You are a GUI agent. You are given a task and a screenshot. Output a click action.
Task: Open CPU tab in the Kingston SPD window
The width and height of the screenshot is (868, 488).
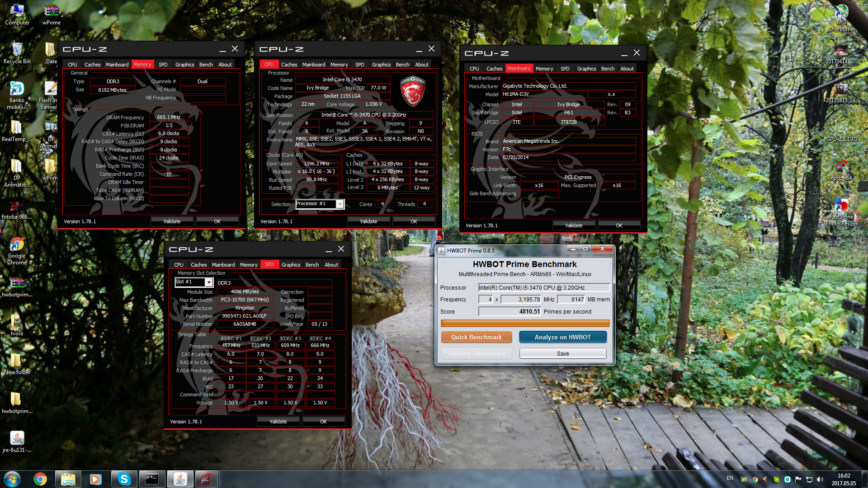(x=179, y=265)
